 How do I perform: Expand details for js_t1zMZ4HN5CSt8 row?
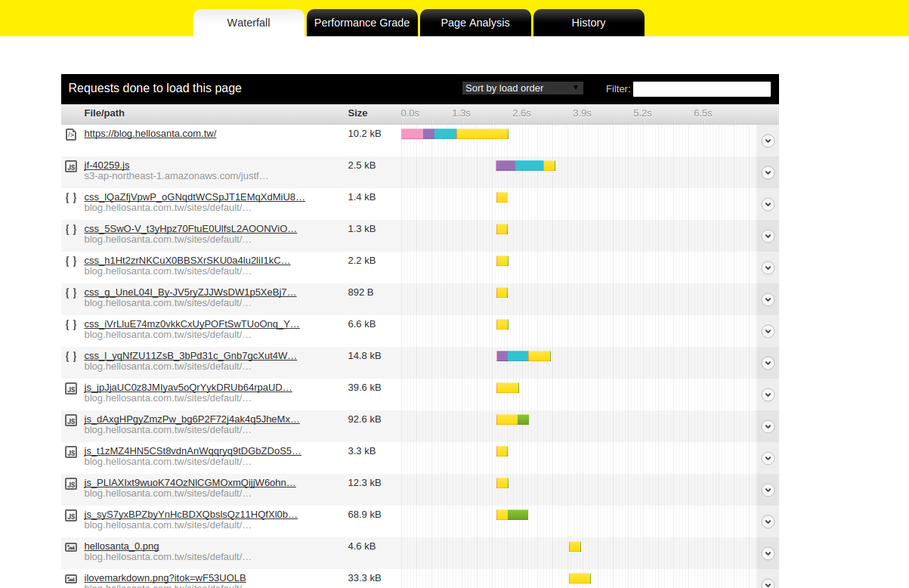(x=768, y=458)
